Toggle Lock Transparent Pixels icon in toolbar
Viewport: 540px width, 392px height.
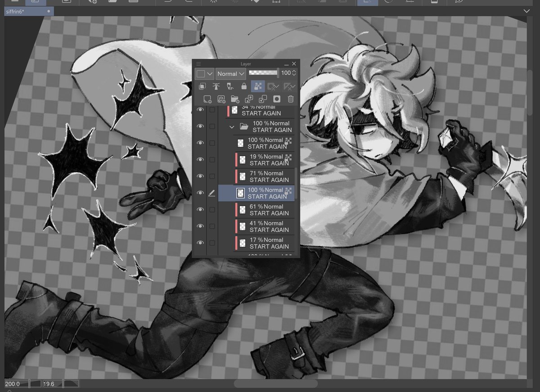[x=258, y=86]
